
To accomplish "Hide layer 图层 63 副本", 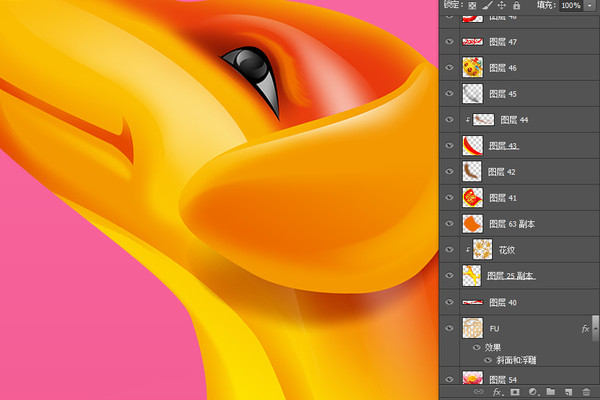I will (x=449, y=224).
